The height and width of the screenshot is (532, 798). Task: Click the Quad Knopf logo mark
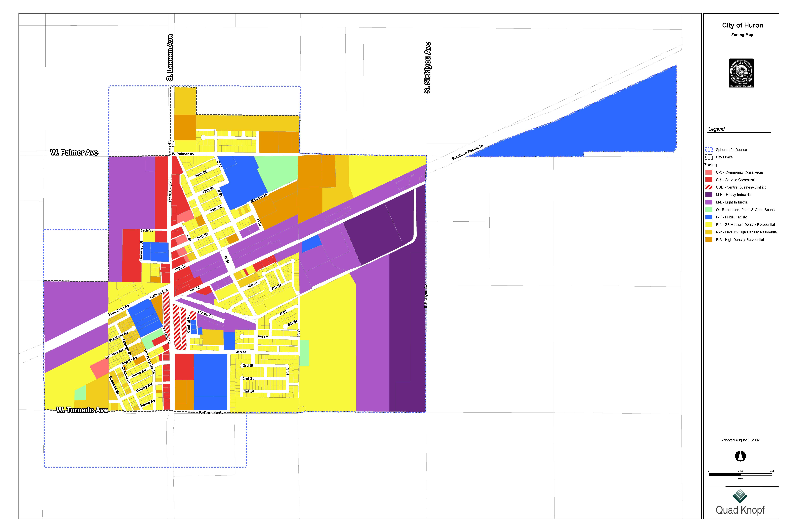pyautogui.click(x=740, y=496)
